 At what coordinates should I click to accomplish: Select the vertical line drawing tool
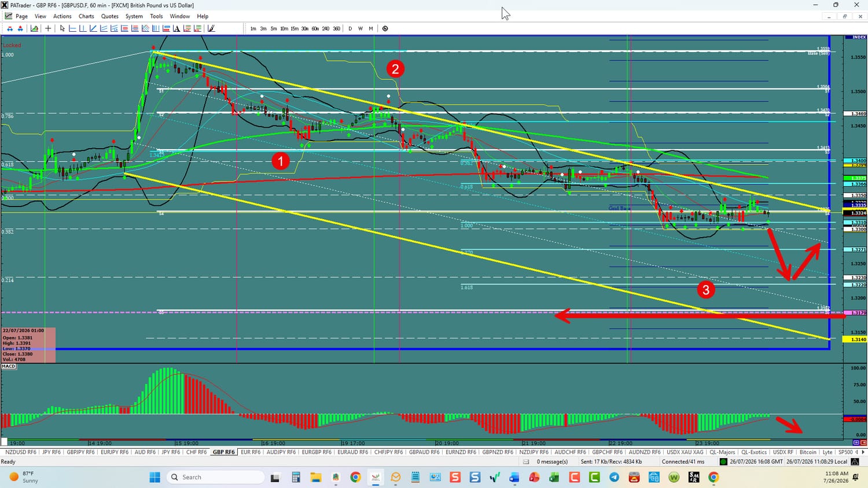click(83, 28)
